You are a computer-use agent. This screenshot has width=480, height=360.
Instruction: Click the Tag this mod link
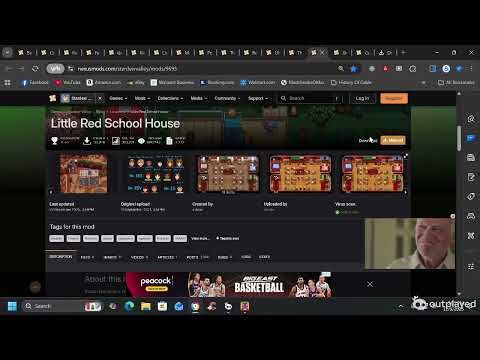point(228,238)
